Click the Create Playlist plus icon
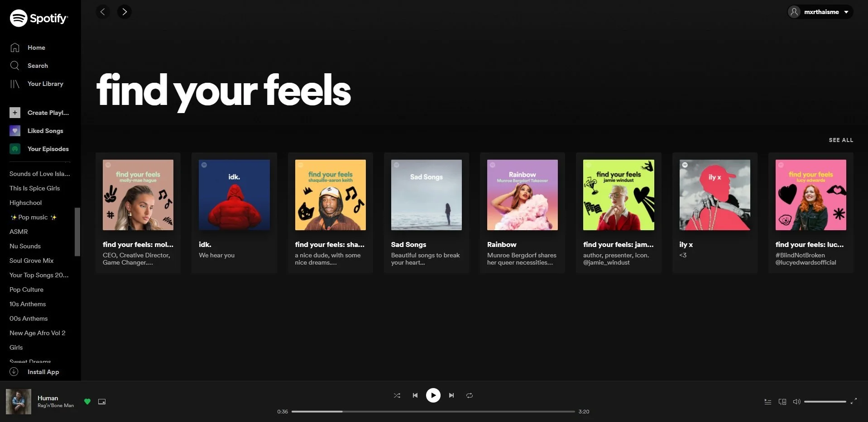Image resolution: width=868 pixels, height=422 pixels. 15,113
